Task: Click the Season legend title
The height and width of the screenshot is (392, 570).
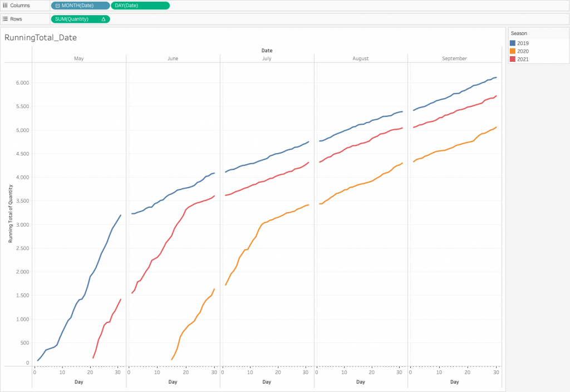Action: 519,33
